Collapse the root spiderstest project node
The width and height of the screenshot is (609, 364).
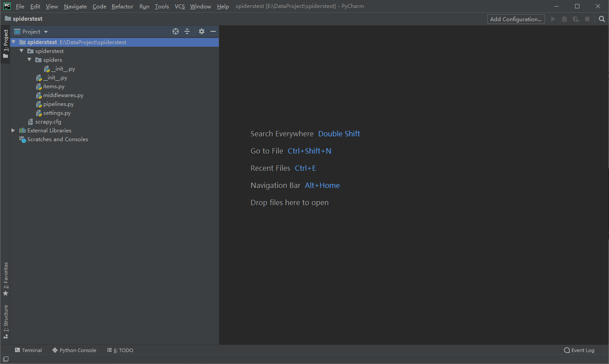click(x=13, y=42)
